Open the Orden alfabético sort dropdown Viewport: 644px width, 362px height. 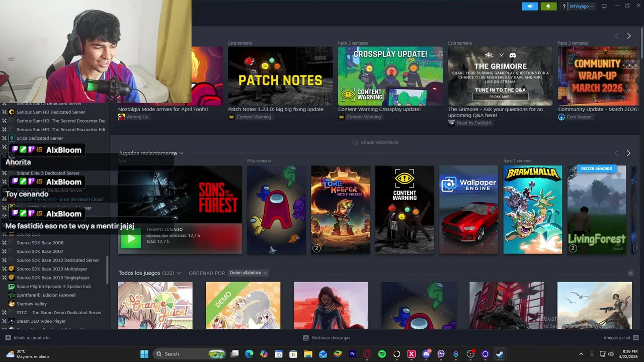pyautogui.click(x=248, y=273)
